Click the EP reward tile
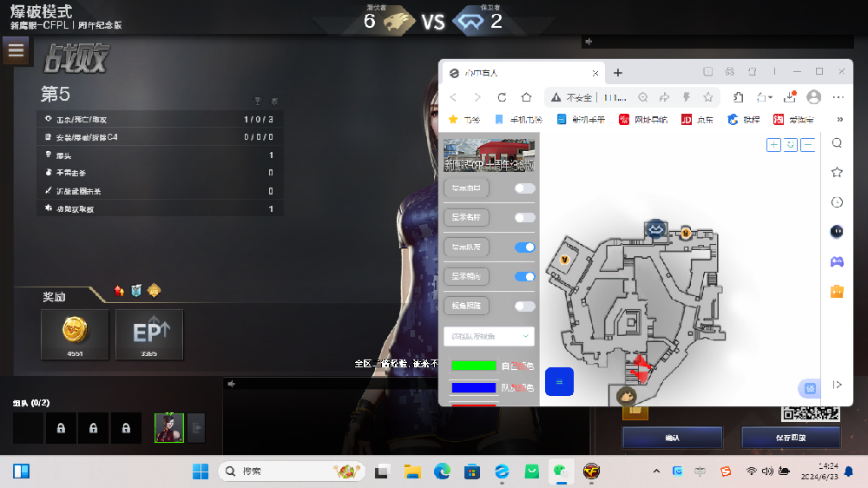This screenshot has height=488, width=868. point(149,334)
